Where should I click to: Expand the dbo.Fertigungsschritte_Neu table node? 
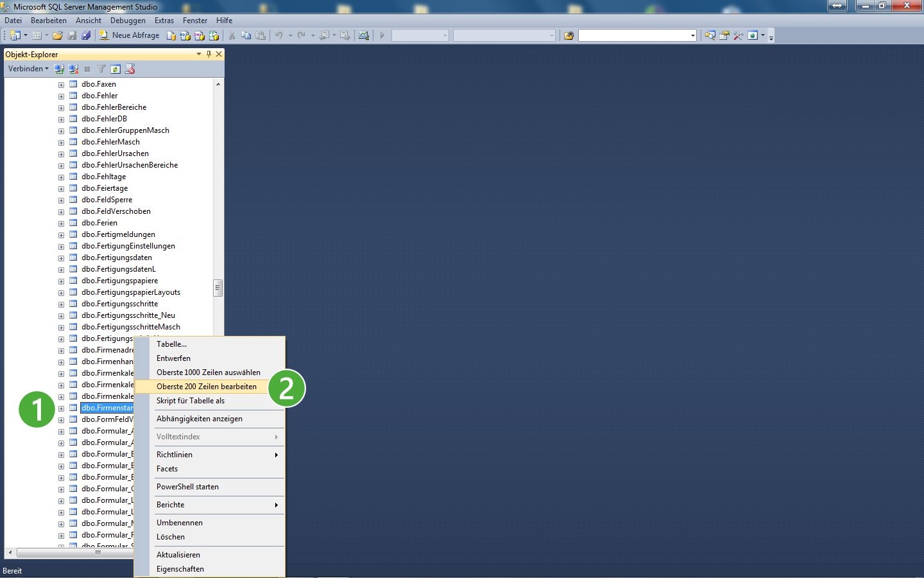point(61,316)
